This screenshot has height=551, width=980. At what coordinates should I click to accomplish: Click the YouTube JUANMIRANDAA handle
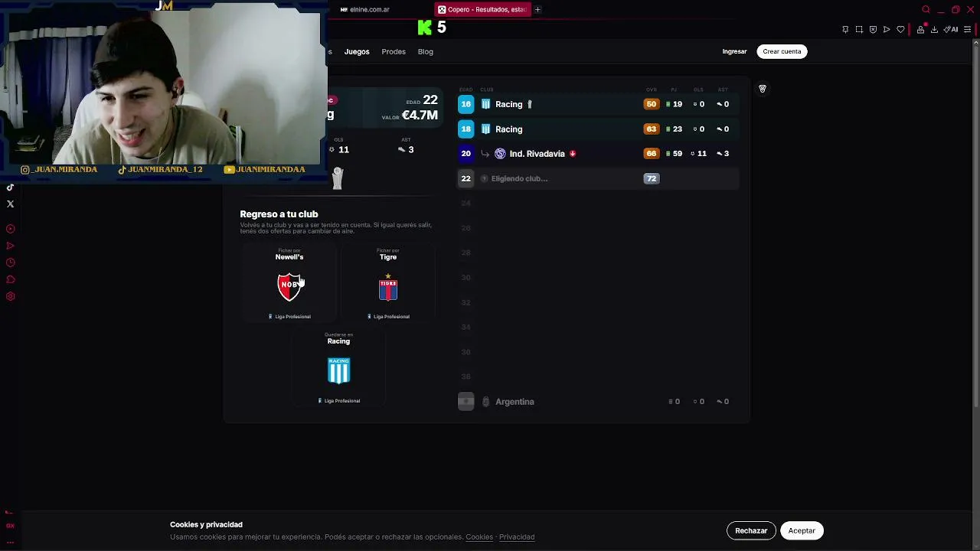tap(264, 170)
